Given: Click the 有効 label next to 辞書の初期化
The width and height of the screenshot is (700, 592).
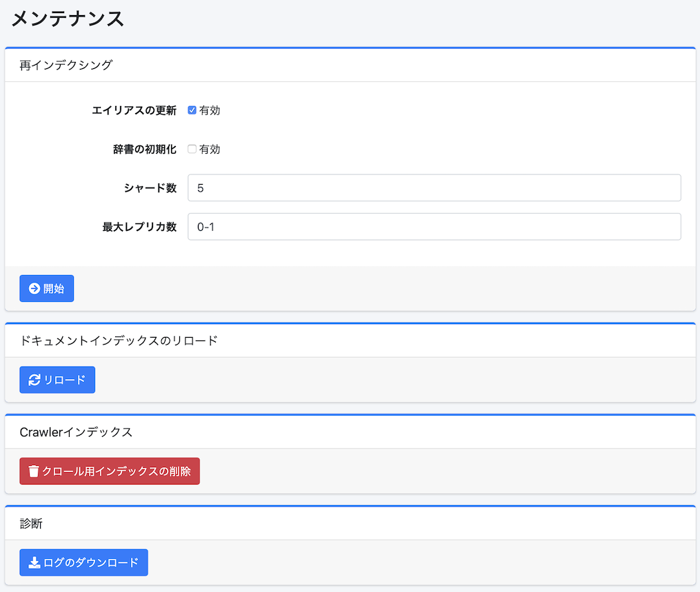Looking at the screenshot, I should click(x=210, y=150).
